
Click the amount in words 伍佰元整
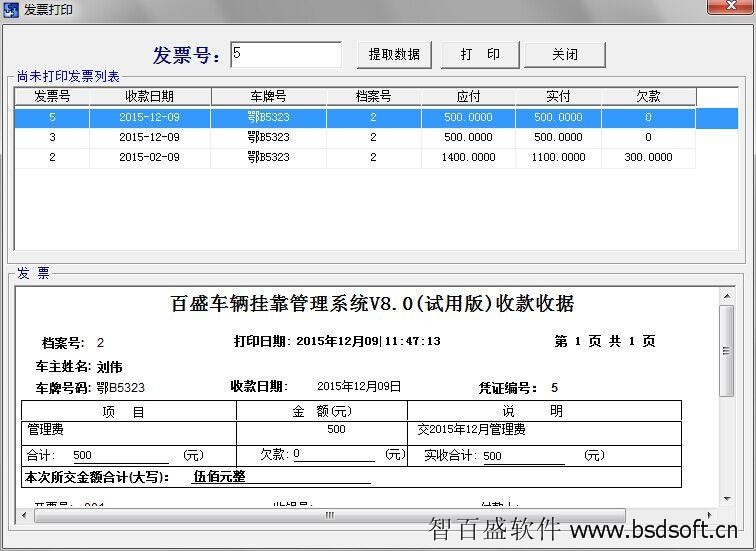point(219,477)
